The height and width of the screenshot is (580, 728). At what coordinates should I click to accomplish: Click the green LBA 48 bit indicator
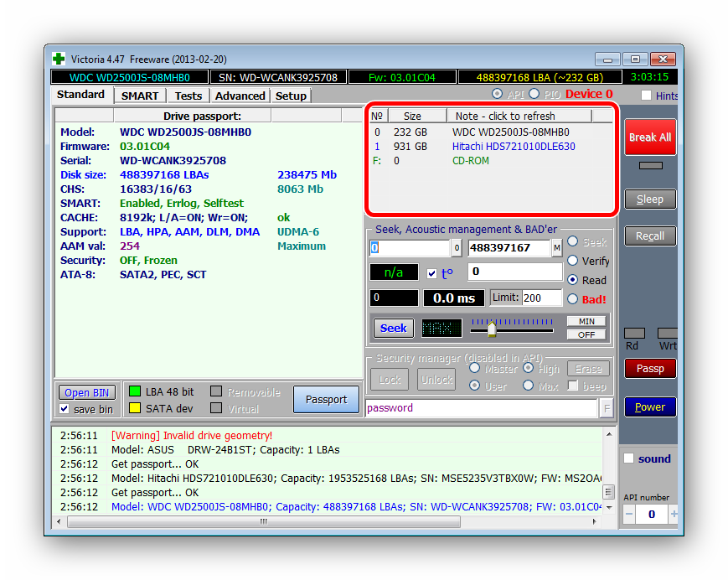coord(134,391)
